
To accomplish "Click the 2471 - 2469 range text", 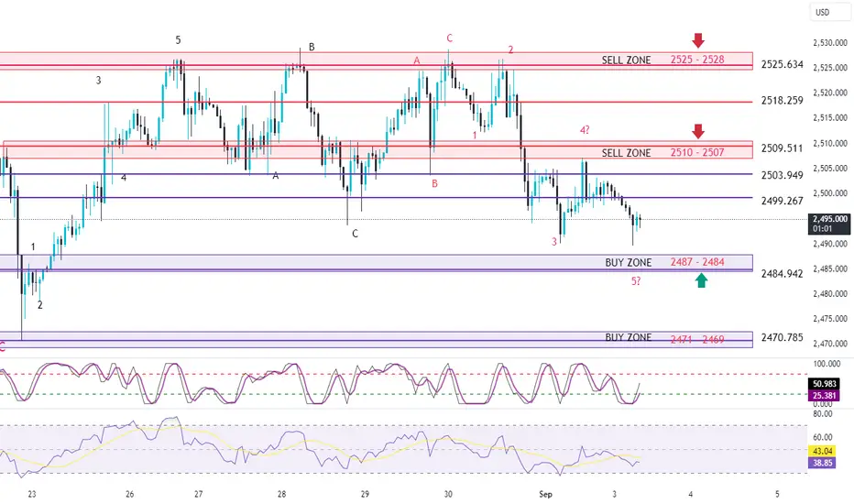I will point(697,339).
